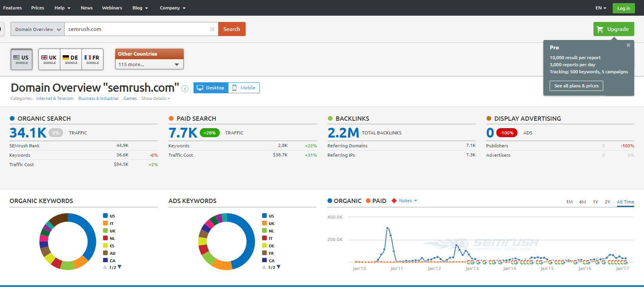Click the blue US segment of Organic Keywords donut

tap(91, 235)
